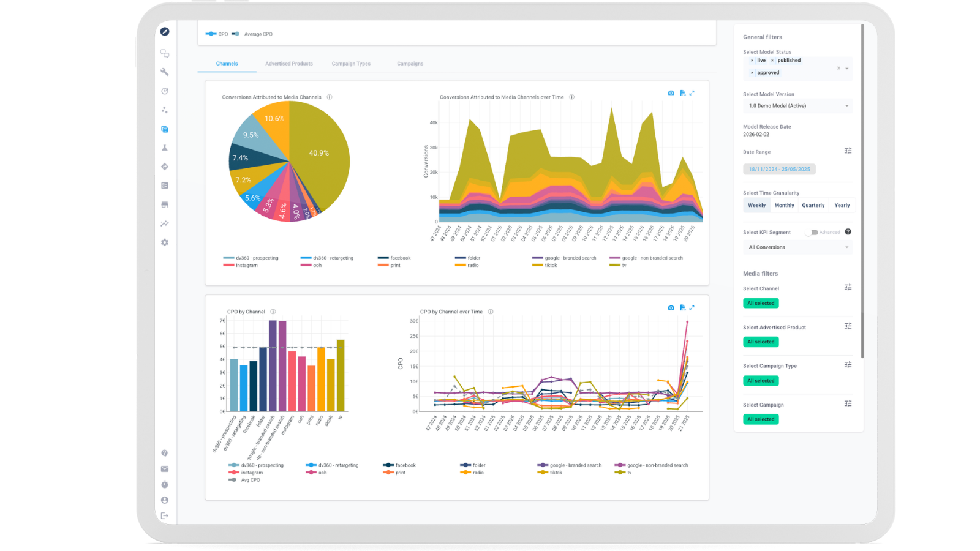The width and height of the screenshot is (980, 551).
Task: Open the chat bubbles sidebar icon
Action: coord(165,53)
